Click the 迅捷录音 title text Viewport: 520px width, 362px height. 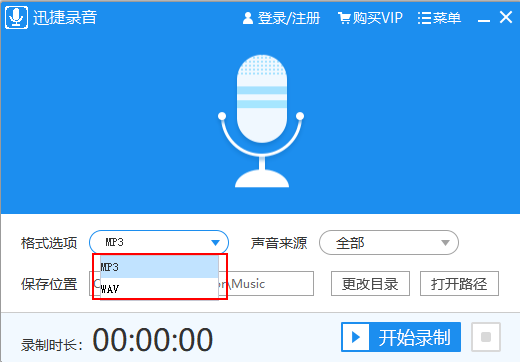[x=65, y=17]
